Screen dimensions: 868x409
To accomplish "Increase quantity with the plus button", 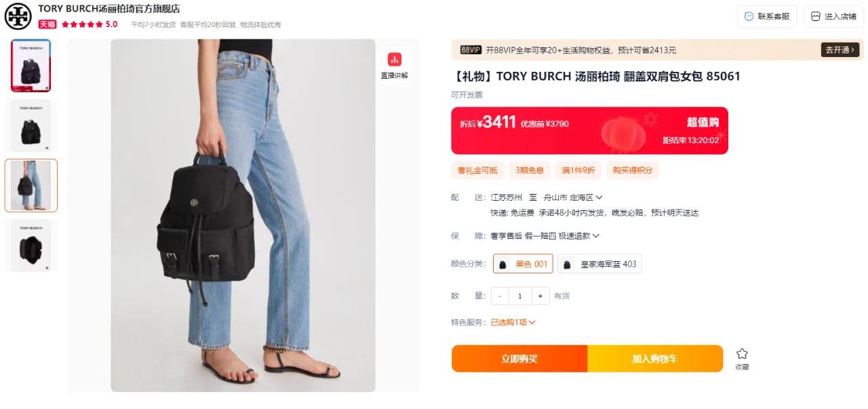I will click(x=540, y=296).
